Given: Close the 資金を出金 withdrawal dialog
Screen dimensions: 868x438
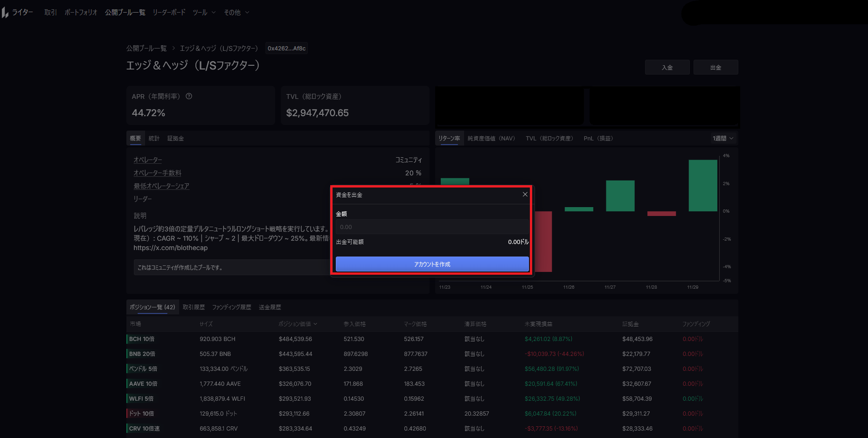Looking at the screenshot, I should pos(525,195).
